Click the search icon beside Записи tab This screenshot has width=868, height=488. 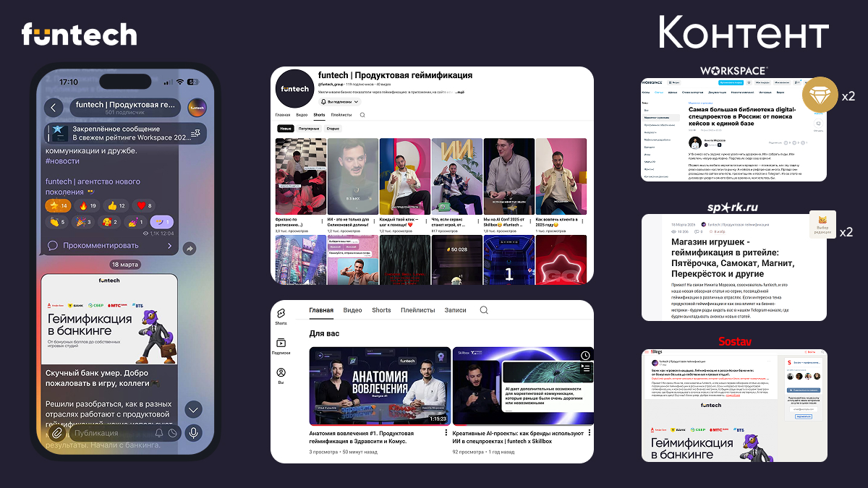click(484, 310)
